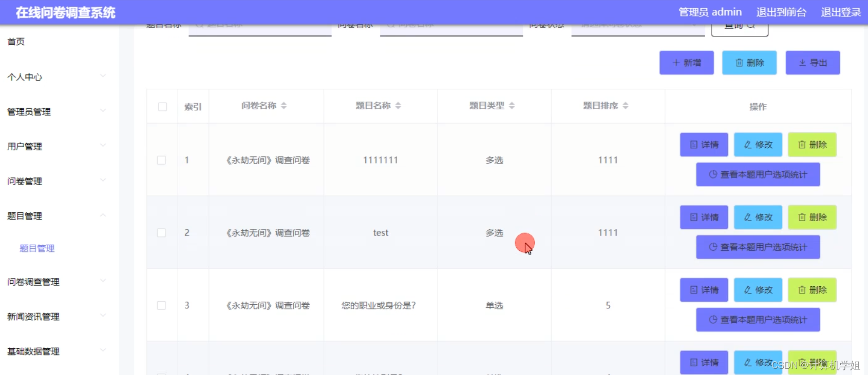
Task: Click the test question name cell
Action: coord(381,233)
